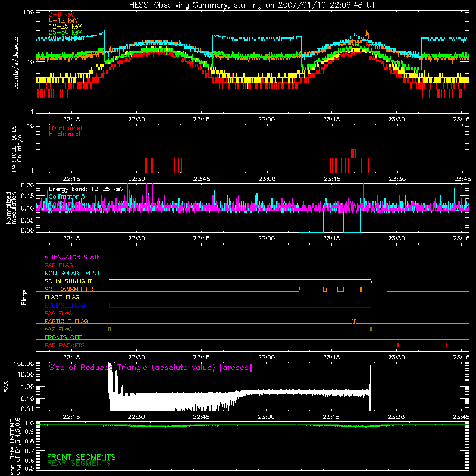476x476 pixels.
Task: Click the 0.20 value on the modulation axis
Action: 27,185
